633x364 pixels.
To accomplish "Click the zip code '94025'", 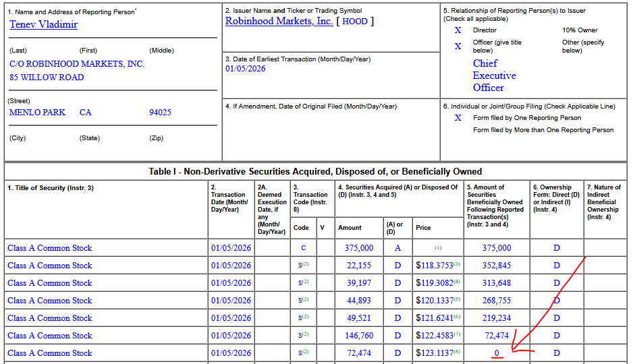I will [x=160, y=113].
